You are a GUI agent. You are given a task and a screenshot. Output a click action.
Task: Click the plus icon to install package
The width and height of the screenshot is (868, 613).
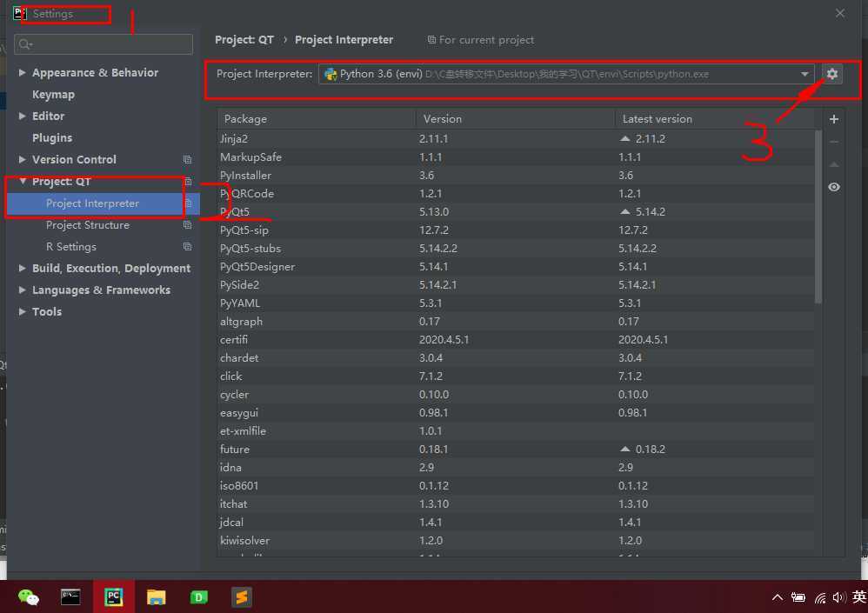[834, 119]
